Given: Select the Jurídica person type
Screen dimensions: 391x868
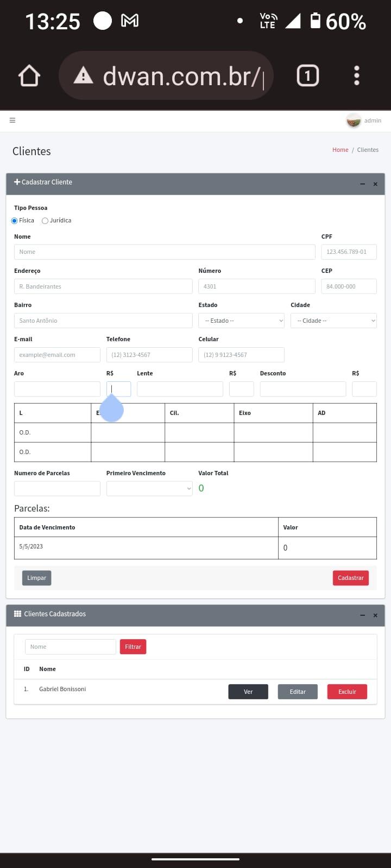Looking at the screenshot, I should pyautogui.click(x=45, y=221).
